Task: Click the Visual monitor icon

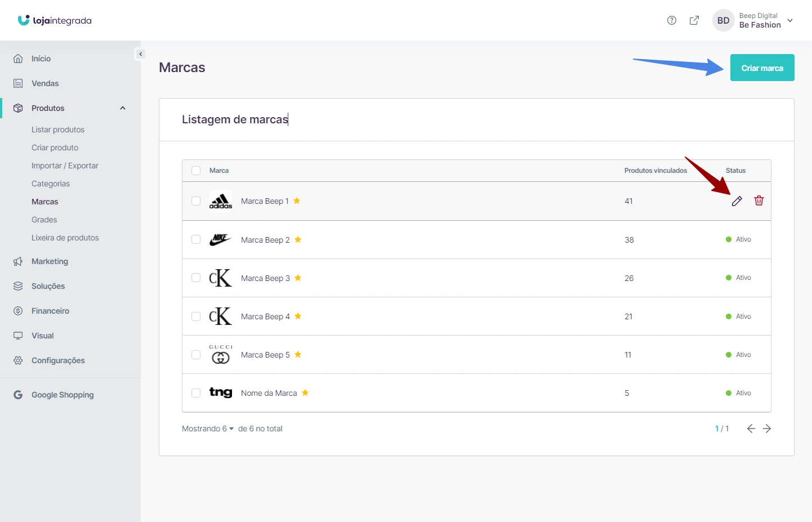Action: pos(18,336)
